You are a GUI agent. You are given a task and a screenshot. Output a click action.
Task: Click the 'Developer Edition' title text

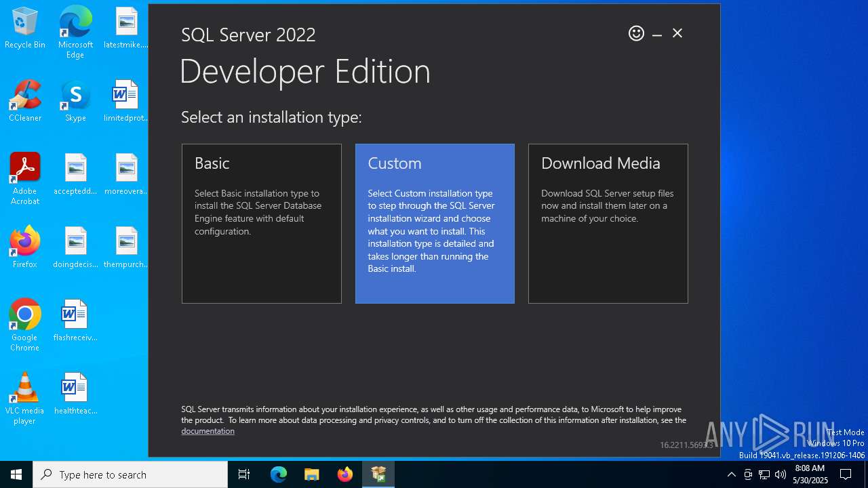(x=305, y=71)
